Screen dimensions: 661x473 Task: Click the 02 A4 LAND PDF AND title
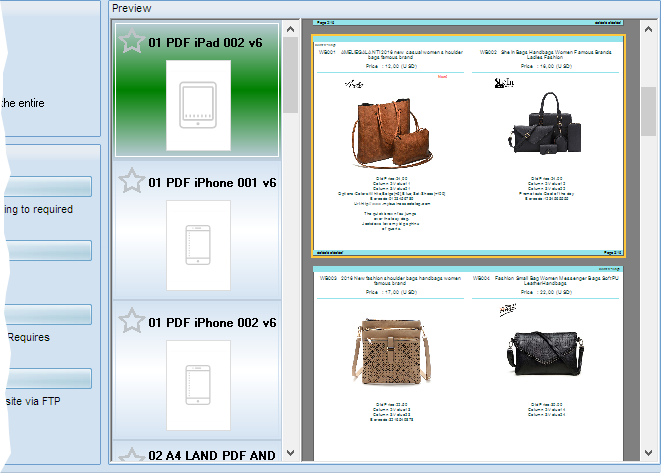click(x=212, y=455)
